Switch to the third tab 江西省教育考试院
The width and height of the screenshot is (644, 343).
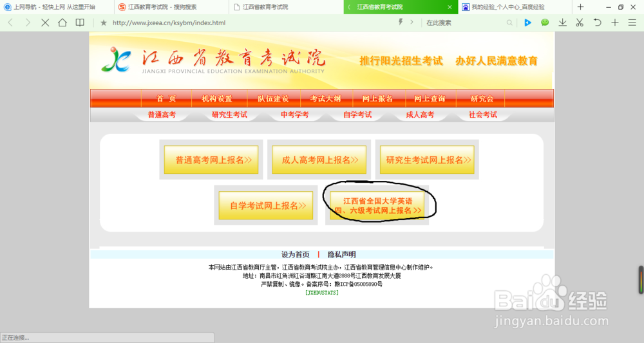[287, 7]
